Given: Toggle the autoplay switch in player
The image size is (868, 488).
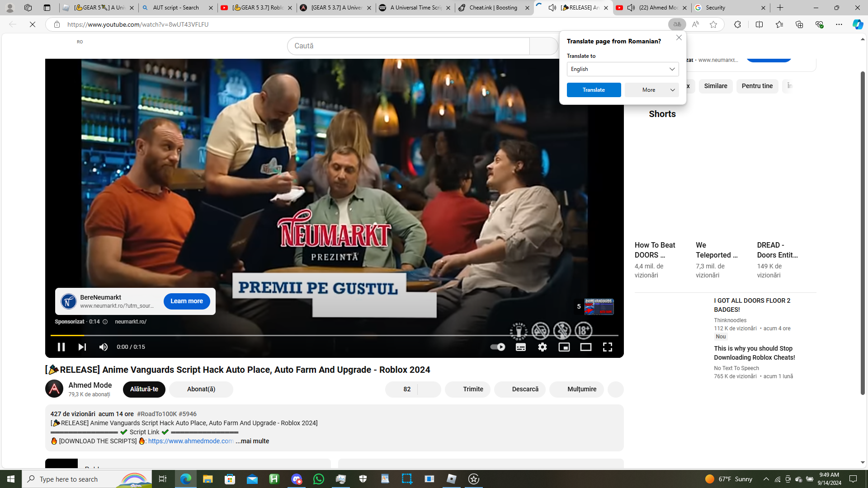Looking at the screenshot, I should [x=497, y=347].
